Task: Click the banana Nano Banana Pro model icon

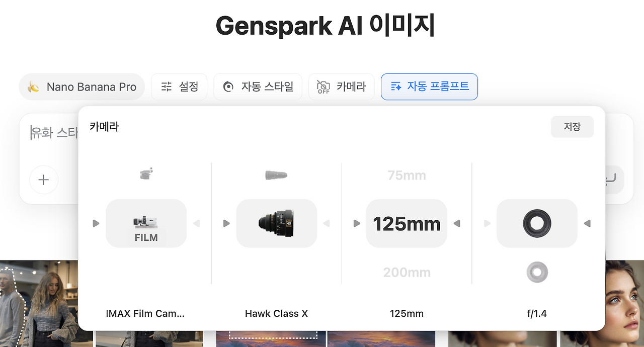Action: click(x=34, y=87)
